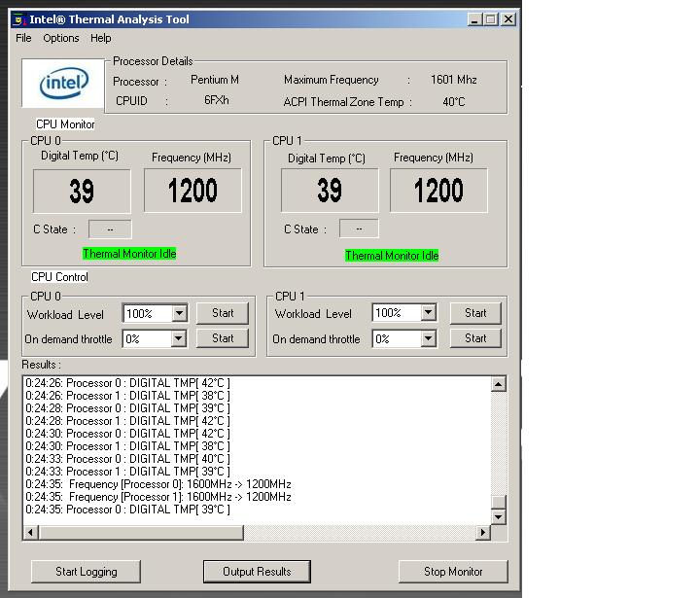The image size is (700, 598).
Task: Open the Options menu
Action: pos(61,38)
